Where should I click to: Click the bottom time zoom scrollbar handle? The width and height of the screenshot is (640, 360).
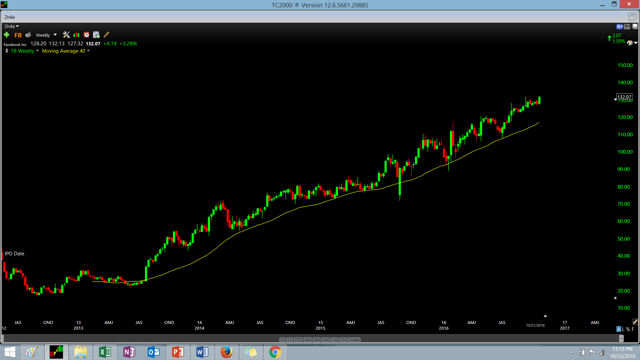pos(621,338)
